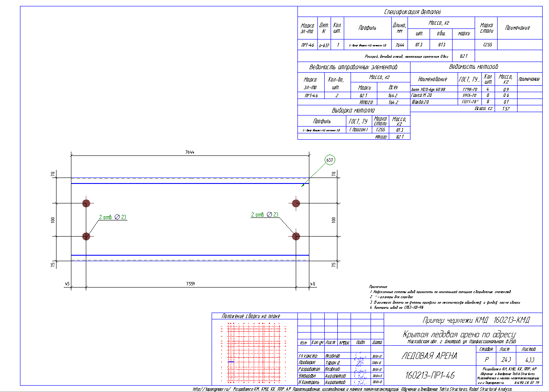Screen dimensions: 549x392
Task: Click the part mark balloon 637
Action: coord(330,160)
